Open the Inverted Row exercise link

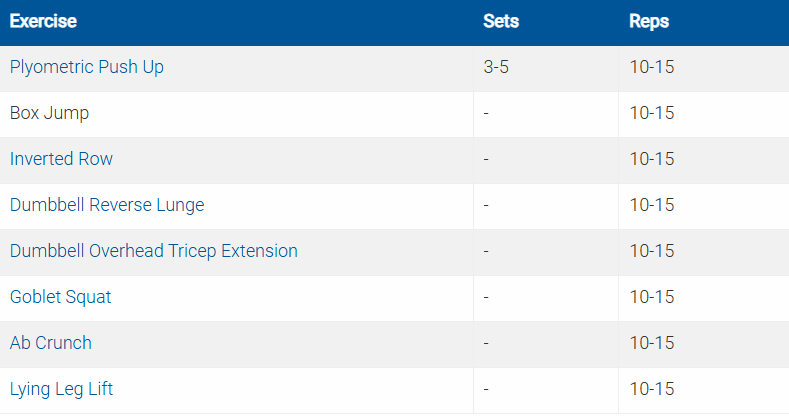pyautogui.click(x=61, y=159)
